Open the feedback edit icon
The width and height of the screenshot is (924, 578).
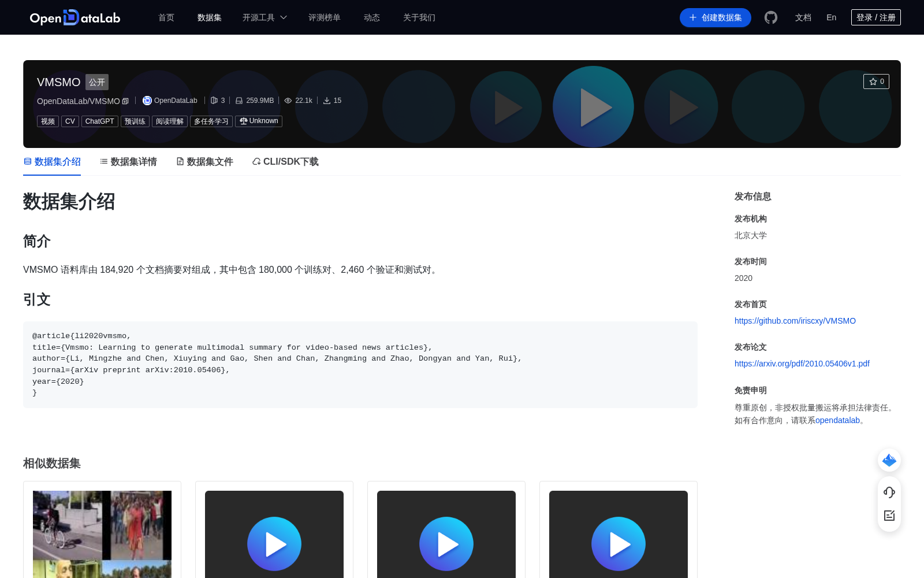[889, 516]
